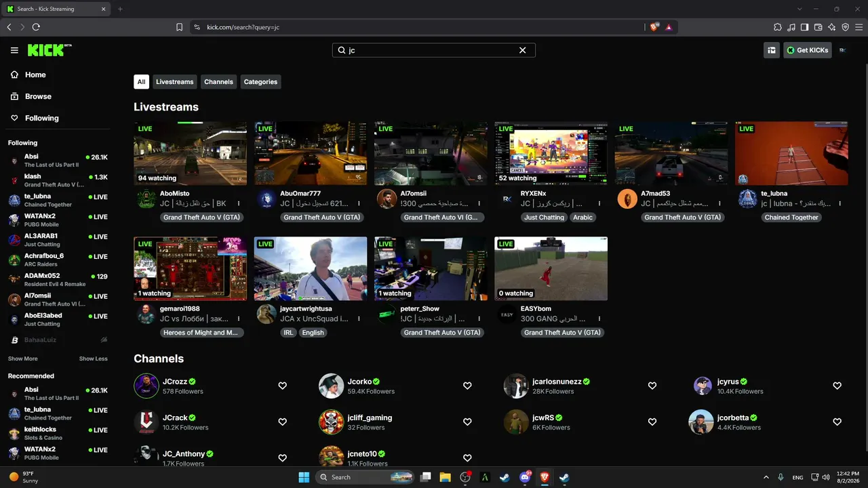Viewport: 868px width, 488px height.
Task: Toggle the browser sidebar panel icon
Action: [804, 27]
